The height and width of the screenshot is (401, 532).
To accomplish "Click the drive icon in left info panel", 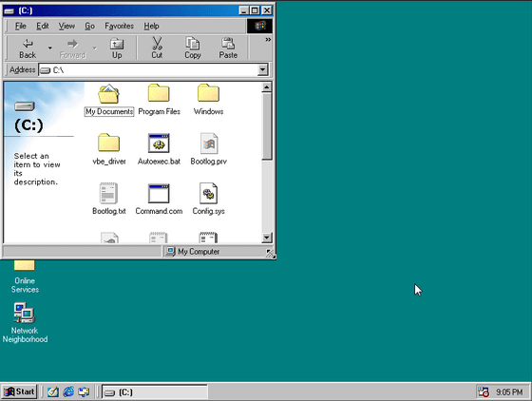I will pyautogui.click(x=25, y=106).
